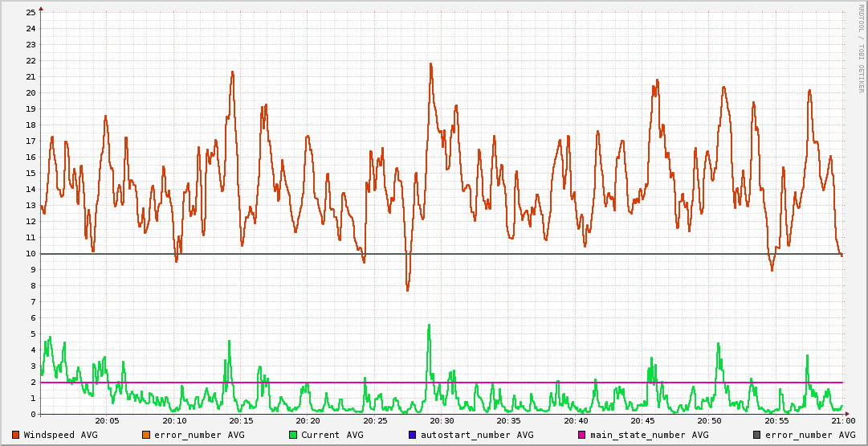Click the 20:45 time axis label
868x446 pixels.
tap(642, 420)
